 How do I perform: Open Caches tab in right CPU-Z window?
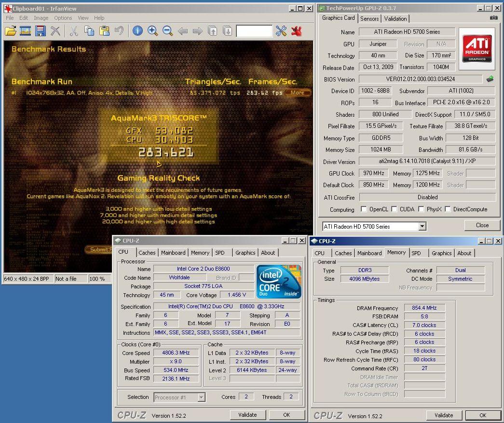tap(343, 253)
